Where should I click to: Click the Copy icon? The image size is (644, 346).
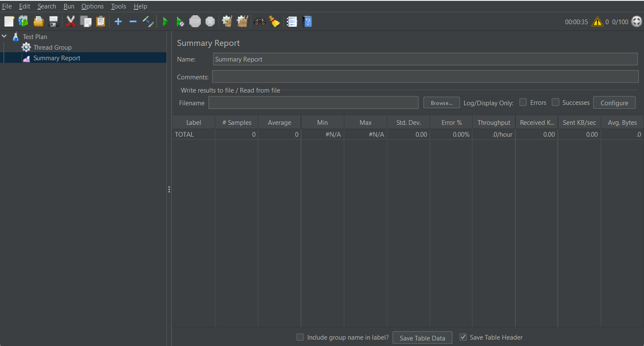pos(86,21)
